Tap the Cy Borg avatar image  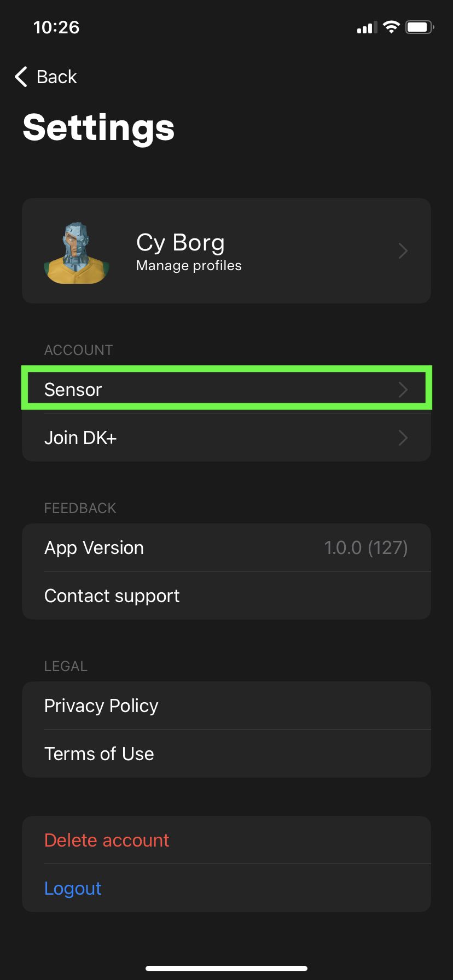click(x=77, y=252)
